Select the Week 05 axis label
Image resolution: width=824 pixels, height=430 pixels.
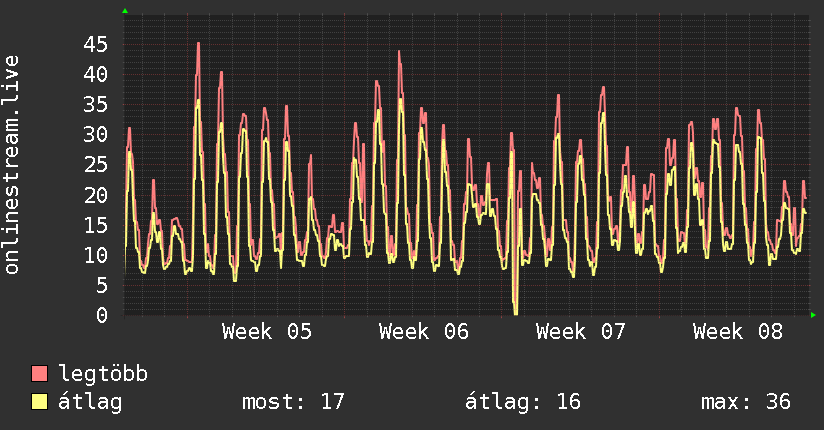[267, 332]
